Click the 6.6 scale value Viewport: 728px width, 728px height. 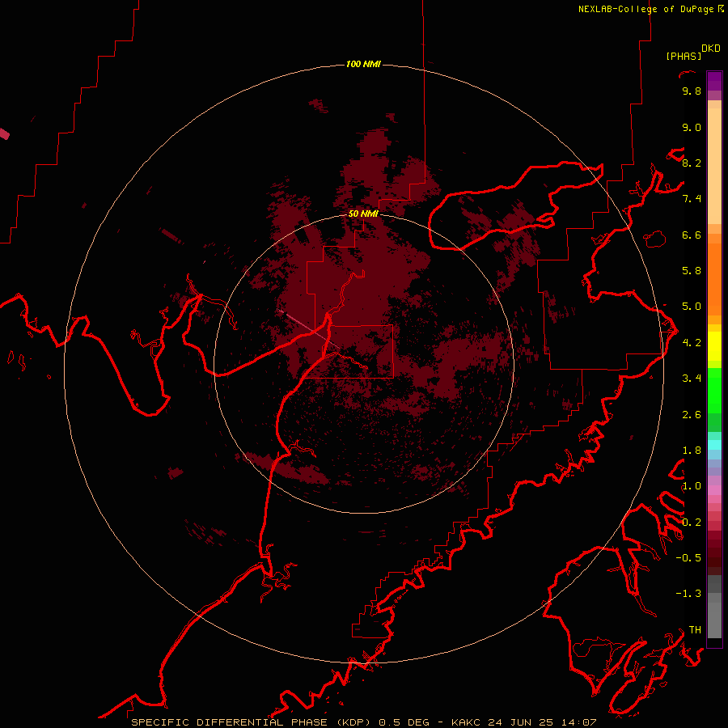692,235
